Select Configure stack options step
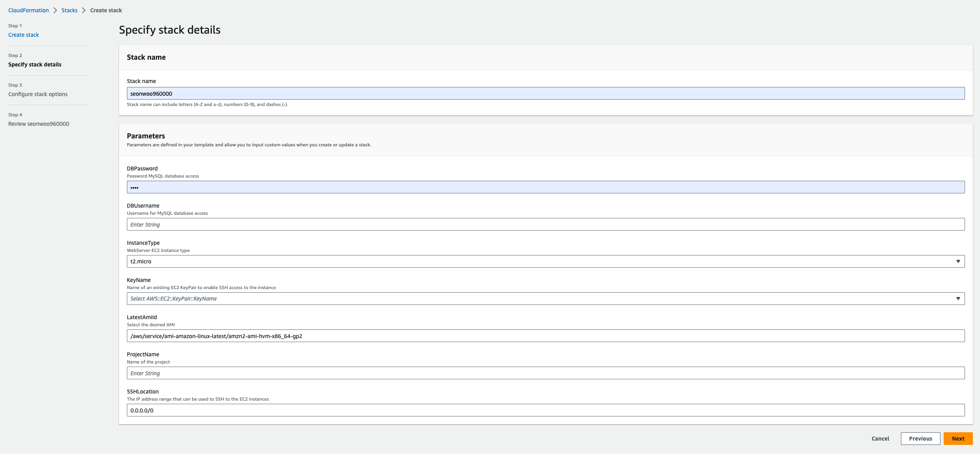The width and height of the screenshot is (980, 454). click(38, 94)
